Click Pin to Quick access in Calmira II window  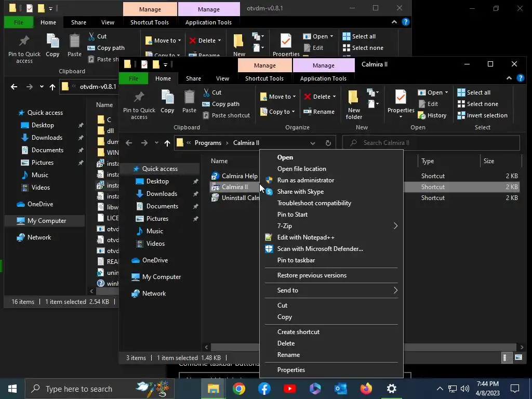coord(139,104)
